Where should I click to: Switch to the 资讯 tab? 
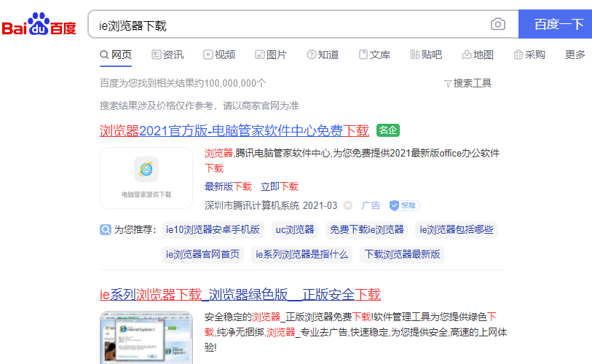coord(167,55)
